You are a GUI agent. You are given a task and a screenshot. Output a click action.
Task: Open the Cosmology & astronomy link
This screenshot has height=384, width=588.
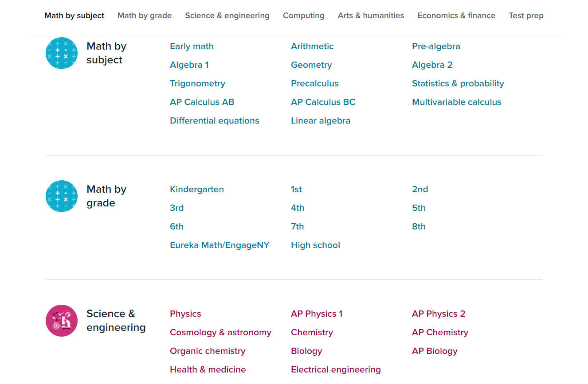coord(220,332)
